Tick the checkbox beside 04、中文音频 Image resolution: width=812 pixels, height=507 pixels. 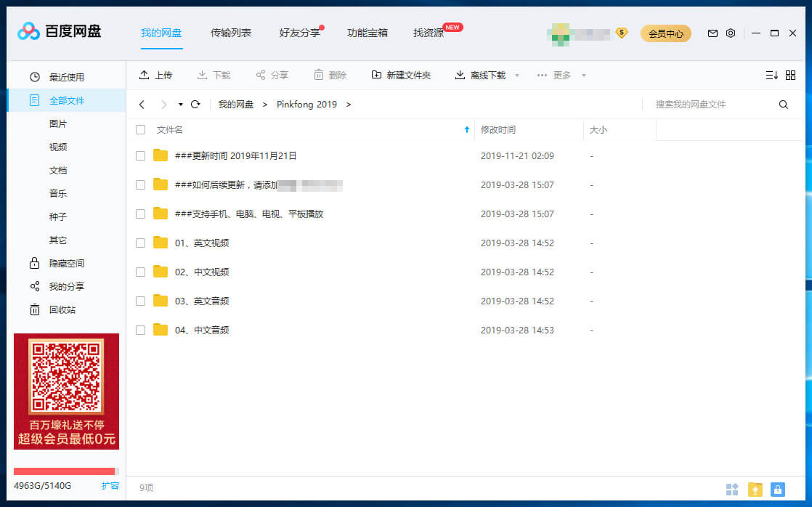click(141, 330)
